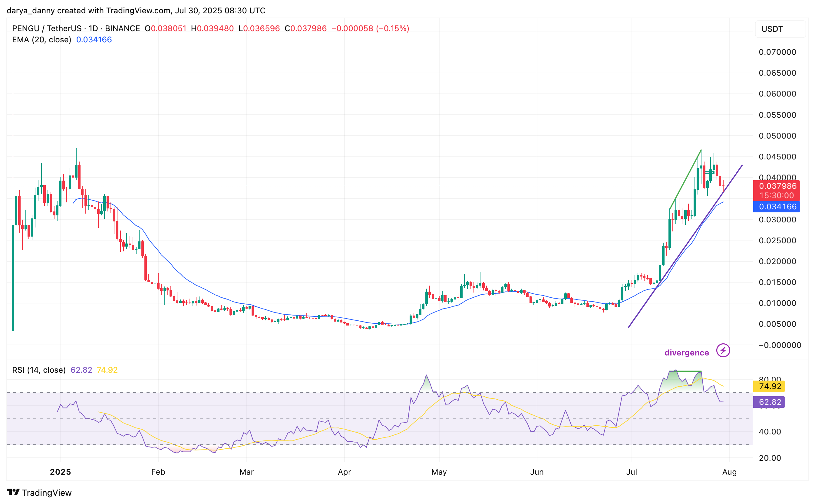Image resolution: width=815 pixels, height=504 pixels.
Task: Click the countdown timer 15:30:00
Action: [x=778, y=196]
